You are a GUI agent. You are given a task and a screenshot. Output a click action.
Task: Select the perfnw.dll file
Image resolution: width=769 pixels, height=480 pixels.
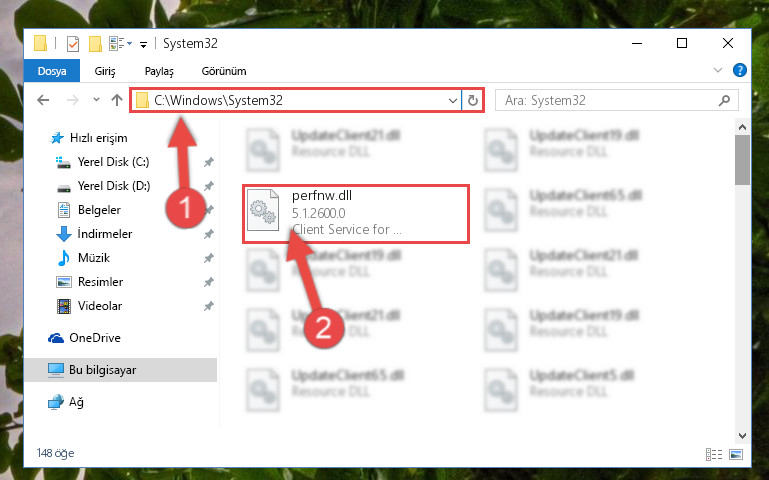(356, 213)
